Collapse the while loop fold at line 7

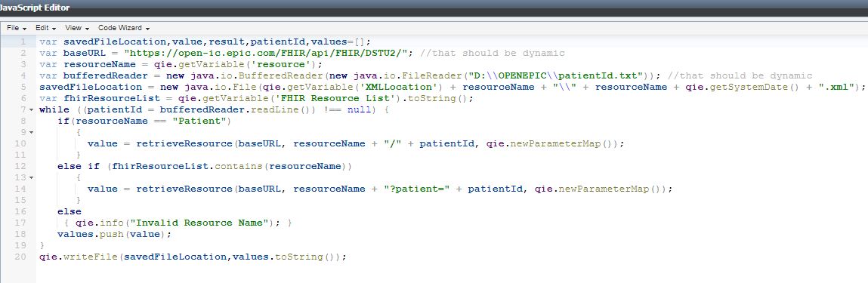click(x=31, y=110)
